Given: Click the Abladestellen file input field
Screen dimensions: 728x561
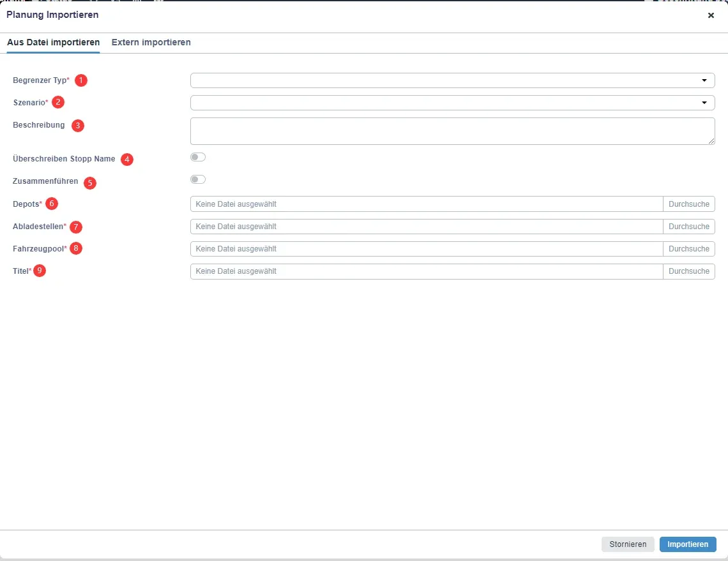Looking at the screenshot, I should [x=426, y=227].
